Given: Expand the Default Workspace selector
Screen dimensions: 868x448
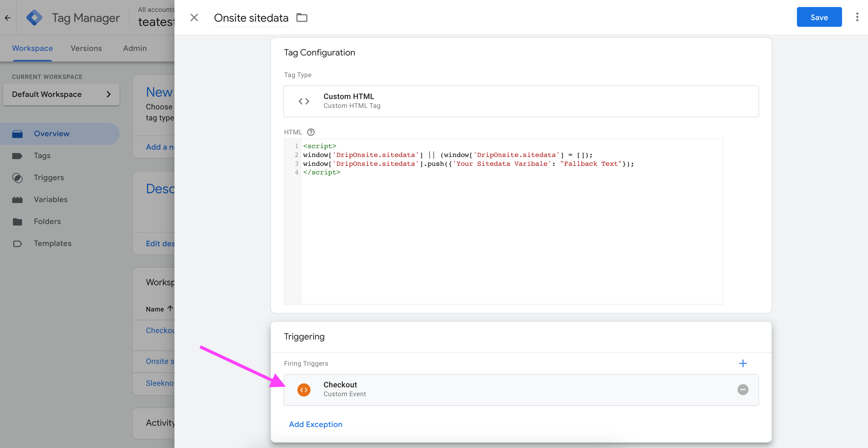Looking at the screenshot, I should tap(61, 94).
